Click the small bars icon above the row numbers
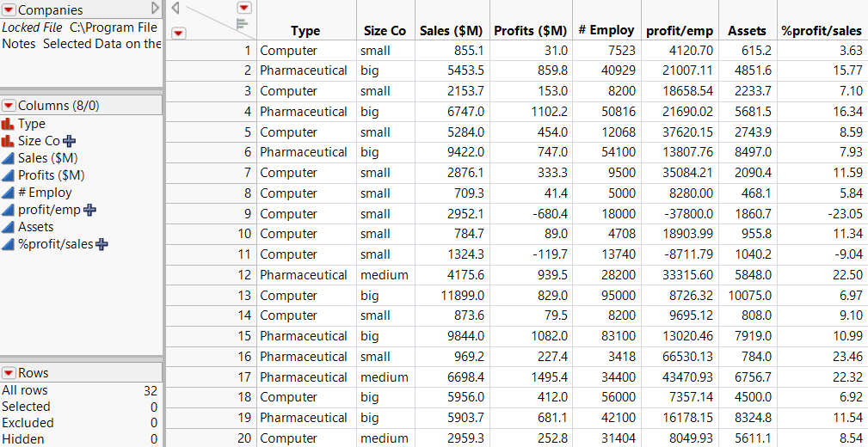This screenshot has width=868, height=447. click(242, 24)
